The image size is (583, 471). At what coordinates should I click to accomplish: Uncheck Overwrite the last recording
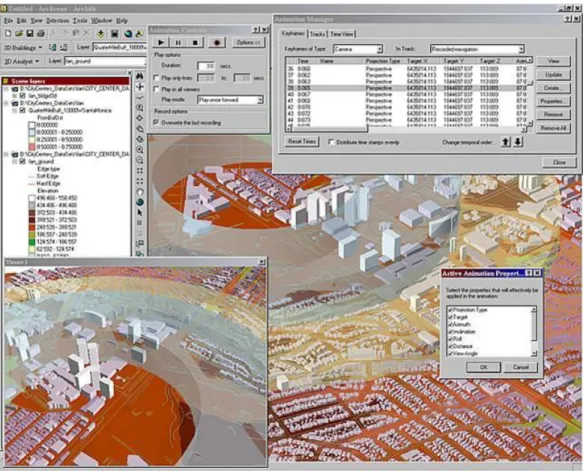(x=157, y=122)
